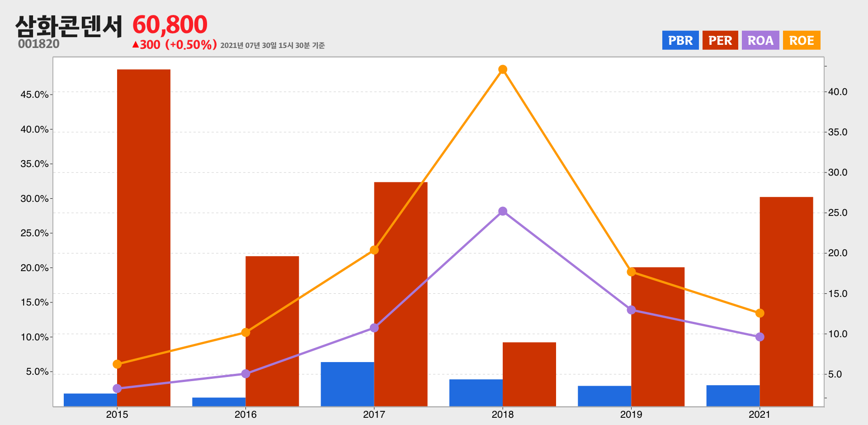Click the 2021 red PER bar

pyautogui.click(x=786, y=301)
